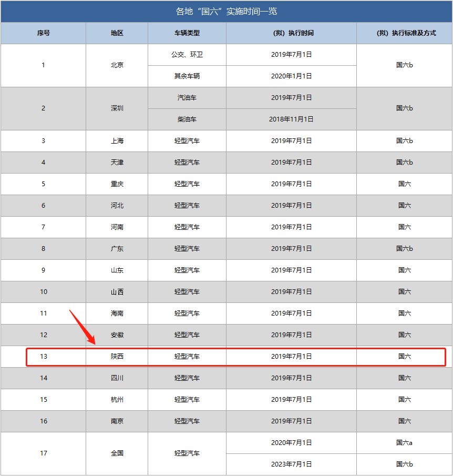The height and width of the screenshot is (476, 453).
Task: Click the table title 各地"国六"实施时间一览
Action: click(x=226, y=11)
